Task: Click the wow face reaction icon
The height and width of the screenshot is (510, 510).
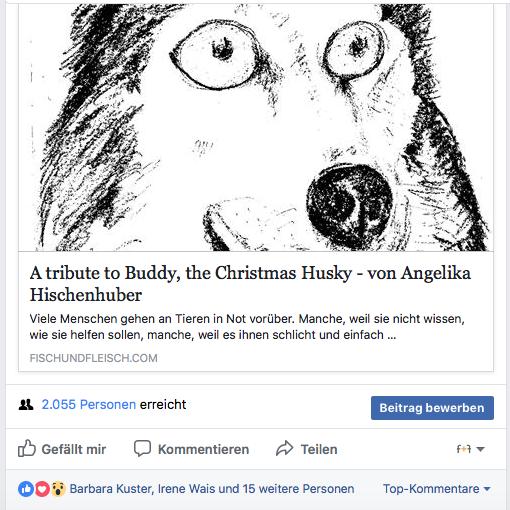Action: 58,489
